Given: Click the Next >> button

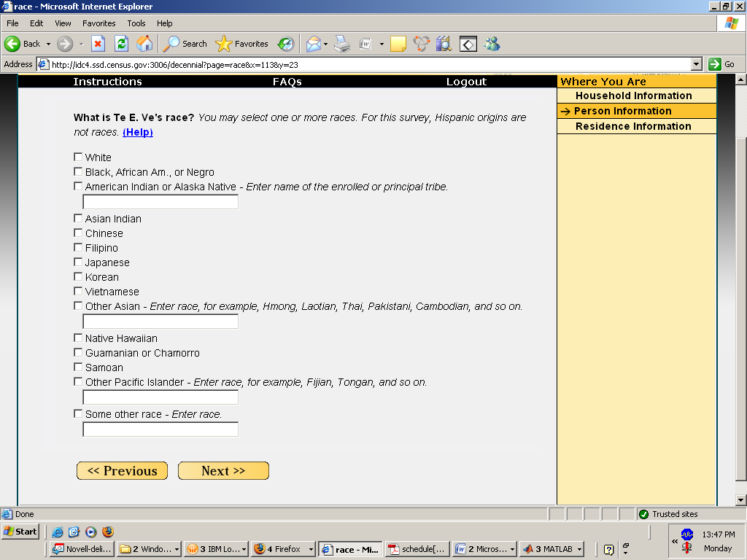Looking at the screenshot, I should click(x=223, y=470).
